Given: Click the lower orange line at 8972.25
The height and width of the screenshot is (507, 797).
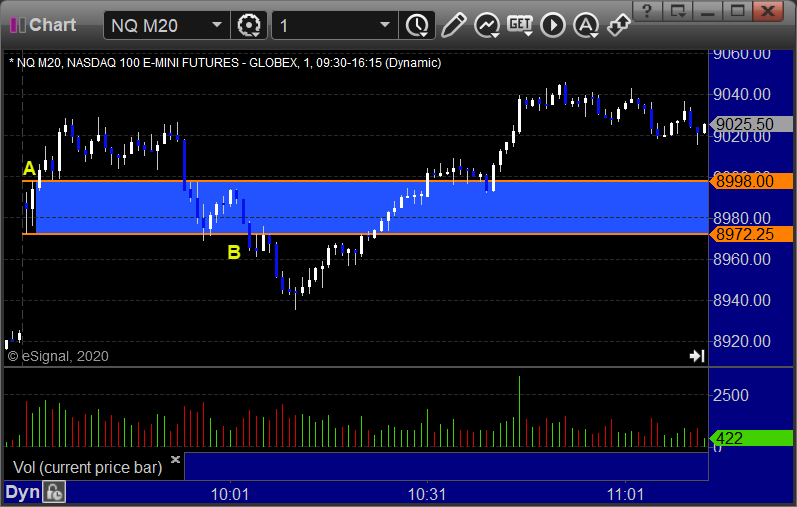Looking at the screenshot, I should click(x=365, y=234).
